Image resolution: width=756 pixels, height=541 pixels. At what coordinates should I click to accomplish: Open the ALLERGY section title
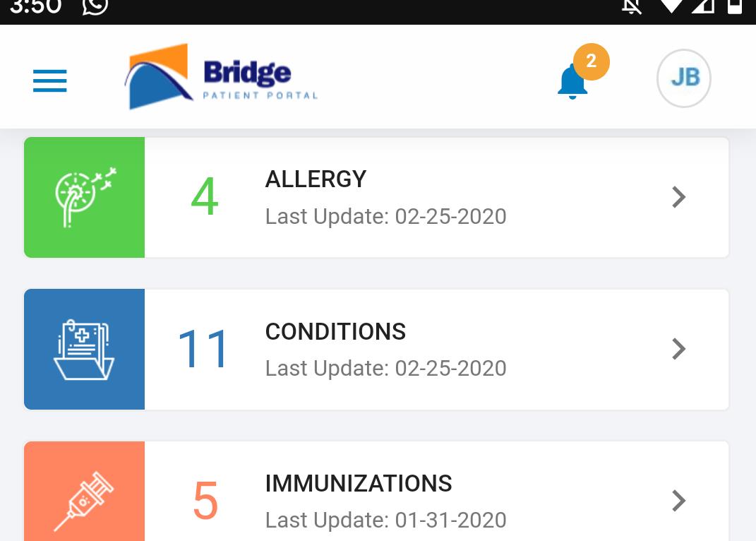point(316,179)
